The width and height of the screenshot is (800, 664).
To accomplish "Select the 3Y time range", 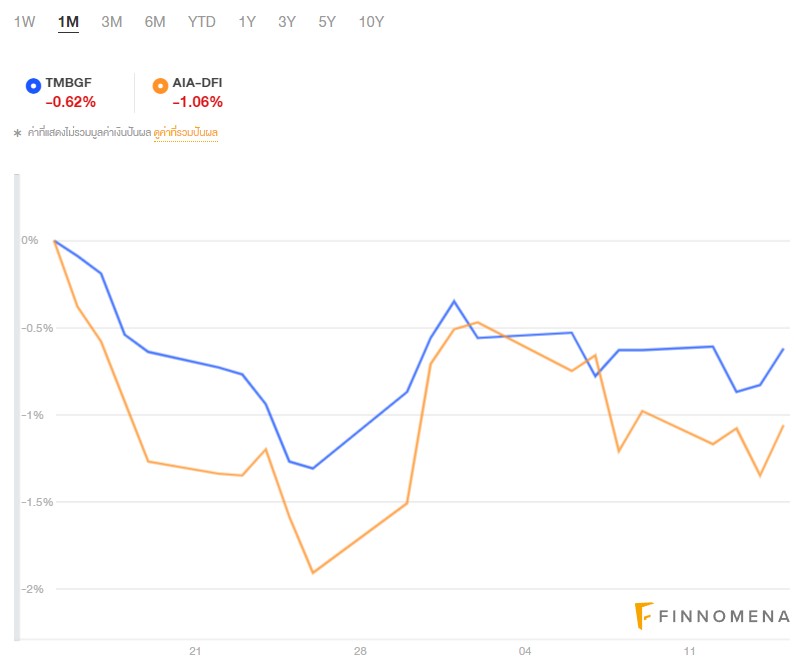I will pyautogui.click(x=287, y=22).
